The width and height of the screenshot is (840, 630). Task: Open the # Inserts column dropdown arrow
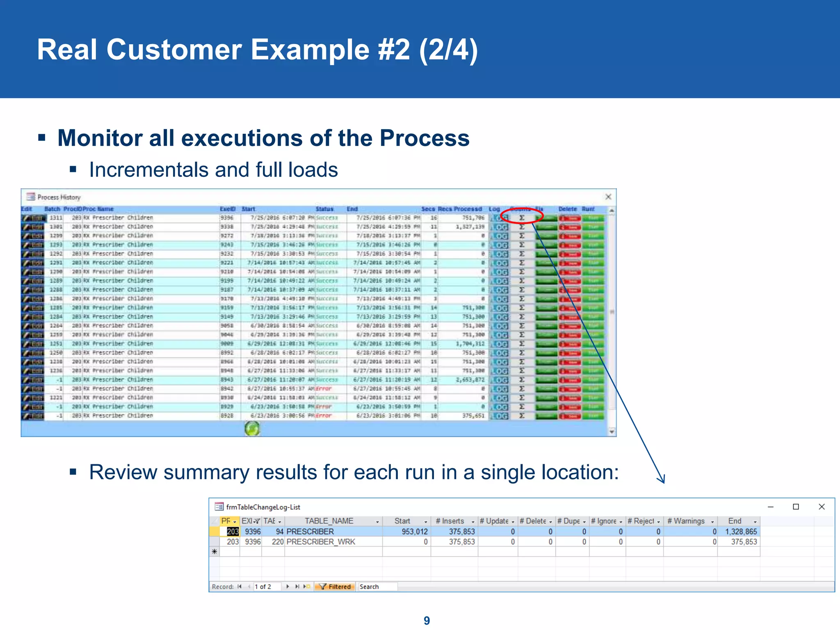point(473,521)
